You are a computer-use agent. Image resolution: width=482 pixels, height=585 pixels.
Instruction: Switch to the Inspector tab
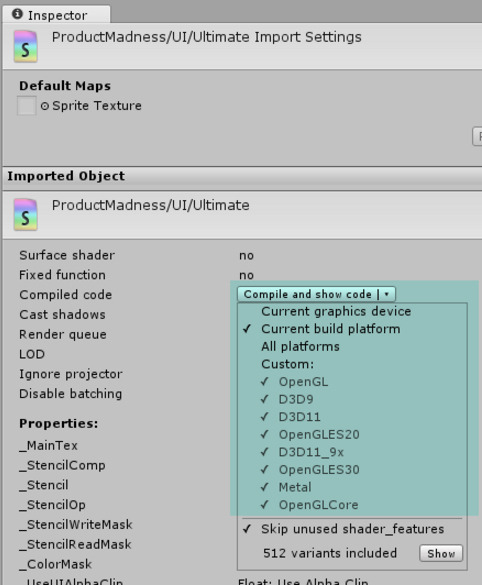tap(56, 15)
